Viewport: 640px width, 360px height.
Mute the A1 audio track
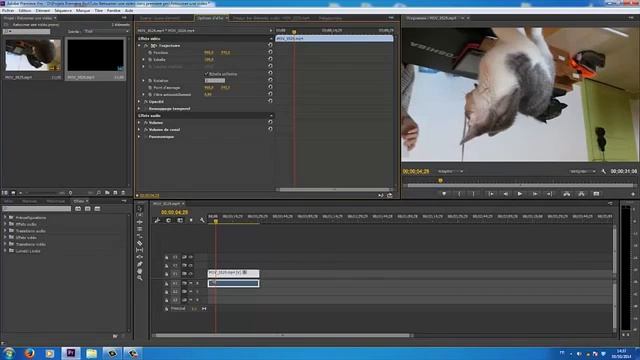pos(191,283)
